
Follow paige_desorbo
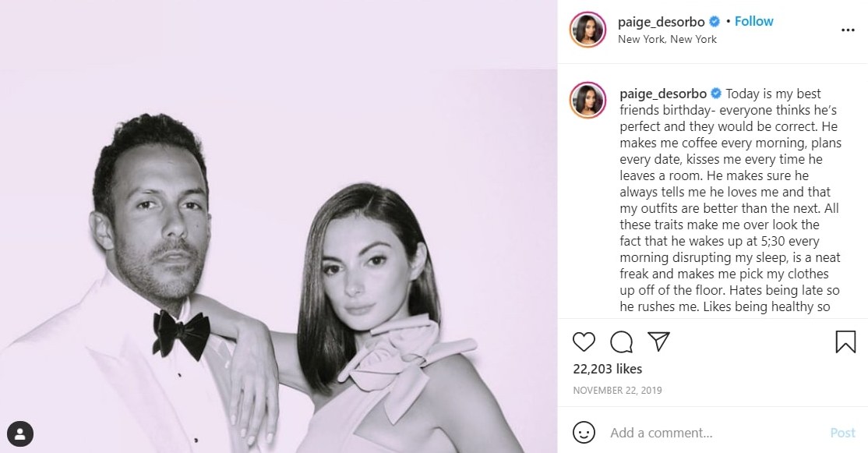click(x=753, y=21)
